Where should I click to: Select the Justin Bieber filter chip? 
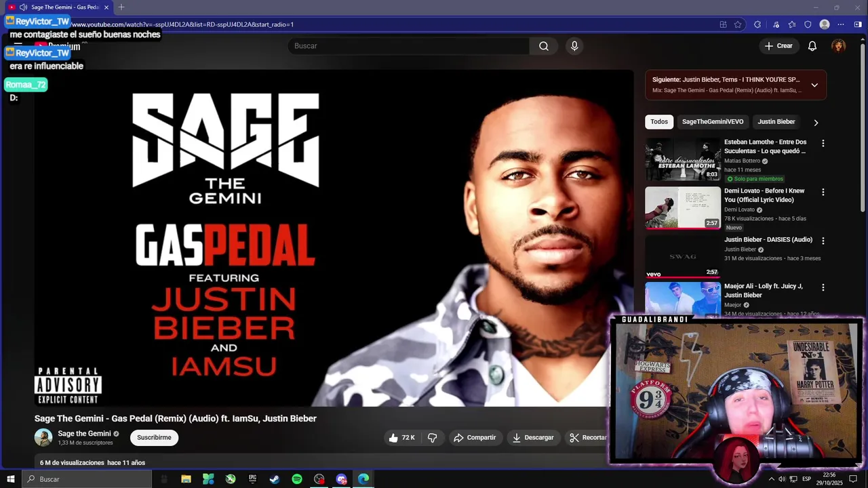(776, 122)
